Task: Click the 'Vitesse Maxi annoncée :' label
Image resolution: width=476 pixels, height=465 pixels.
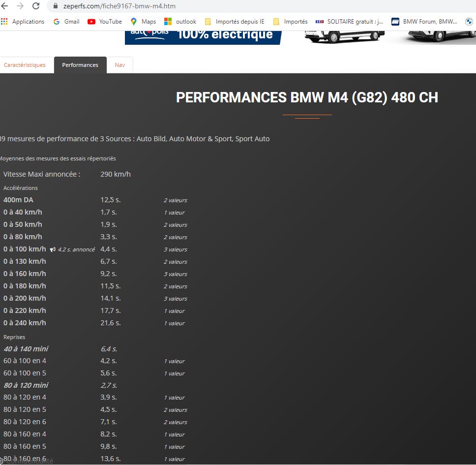Action: coord(42,174)
